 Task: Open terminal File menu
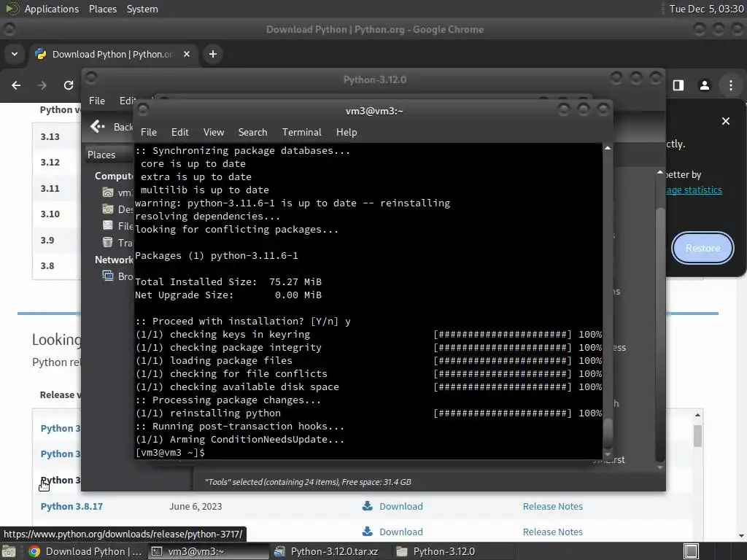[x=149, y=133]
